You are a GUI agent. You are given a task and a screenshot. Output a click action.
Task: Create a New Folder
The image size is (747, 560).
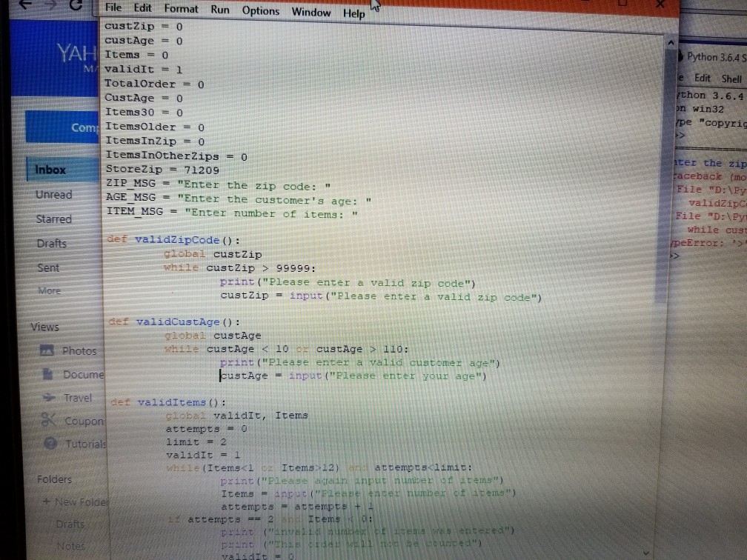(73, 501)
